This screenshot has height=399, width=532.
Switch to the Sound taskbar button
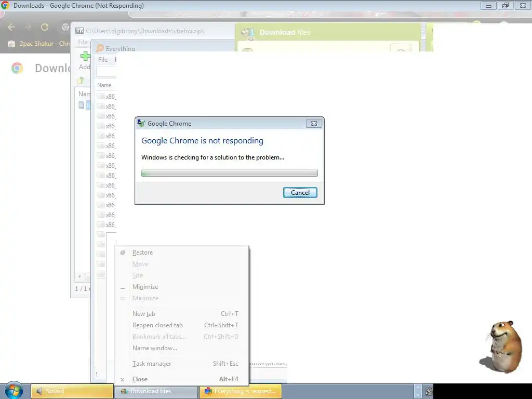click(72, 391)
